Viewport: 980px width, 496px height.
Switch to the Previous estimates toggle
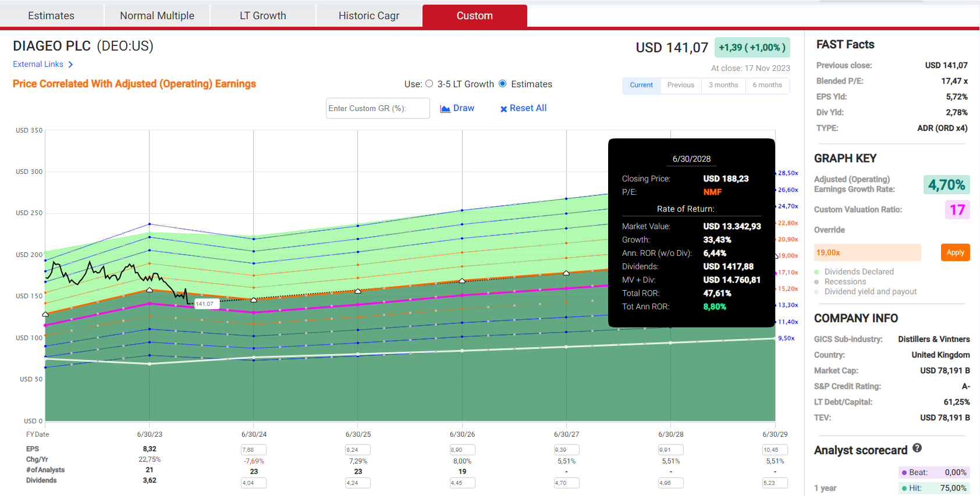(x=680, y=85)
